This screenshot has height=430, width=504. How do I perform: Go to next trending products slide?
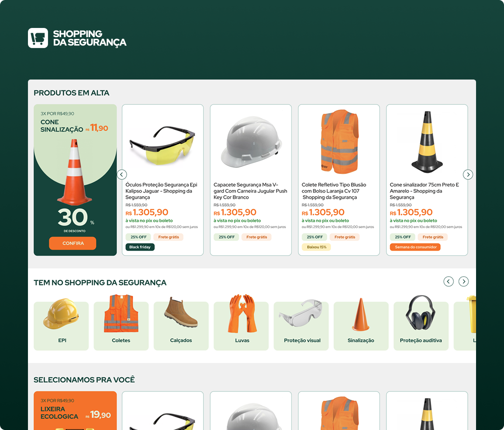pyautogui.click(x=468, y=174)
